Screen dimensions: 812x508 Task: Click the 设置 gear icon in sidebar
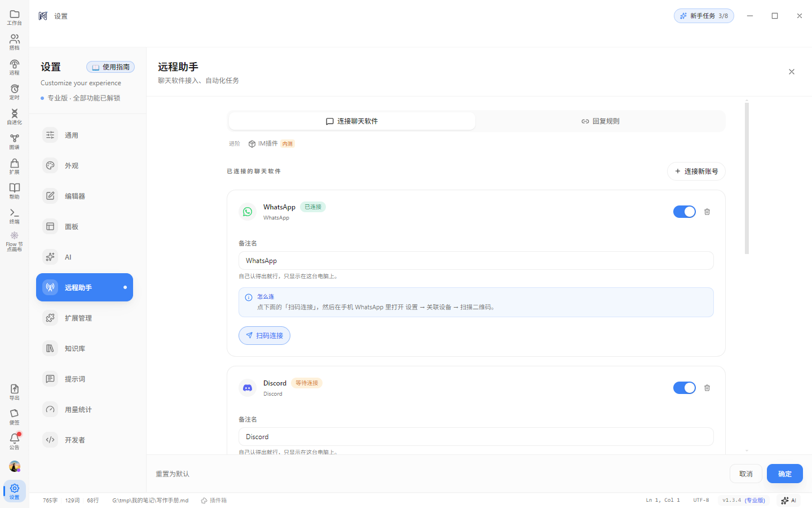[x=15, y=491]
